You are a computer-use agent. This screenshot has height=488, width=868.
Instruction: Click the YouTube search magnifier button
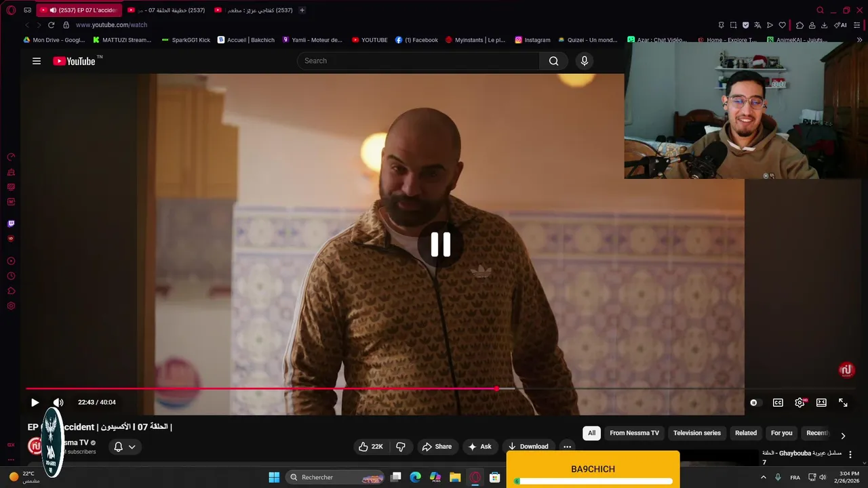tap(554, 61)
